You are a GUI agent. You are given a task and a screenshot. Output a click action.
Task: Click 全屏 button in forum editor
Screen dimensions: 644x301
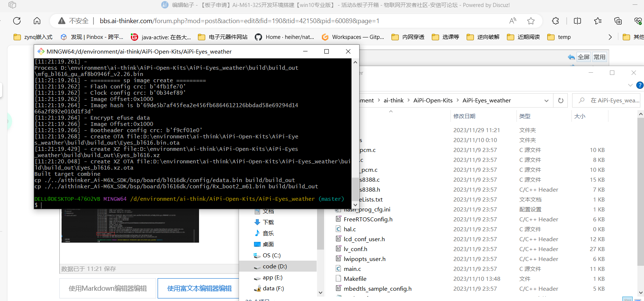point(584,57)
